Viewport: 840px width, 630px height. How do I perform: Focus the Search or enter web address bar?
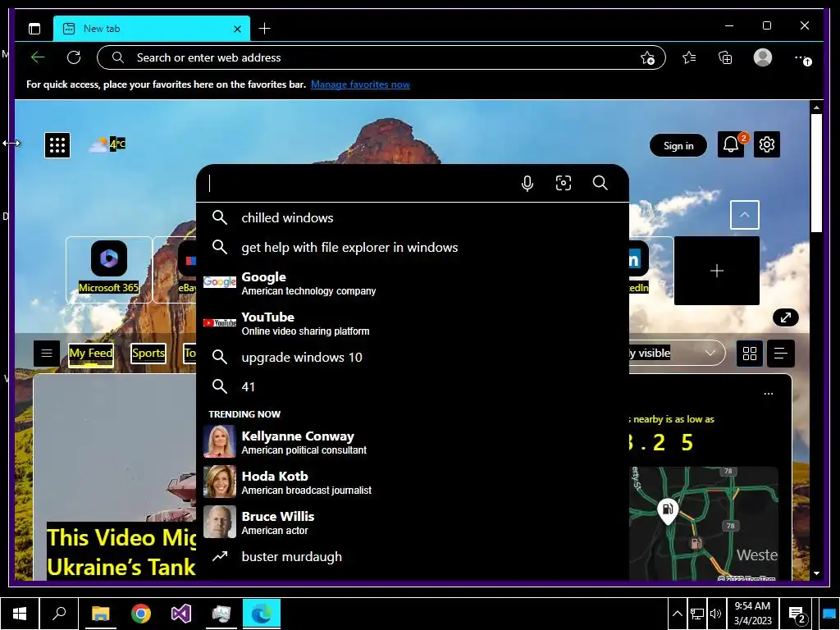click(381, 57)
